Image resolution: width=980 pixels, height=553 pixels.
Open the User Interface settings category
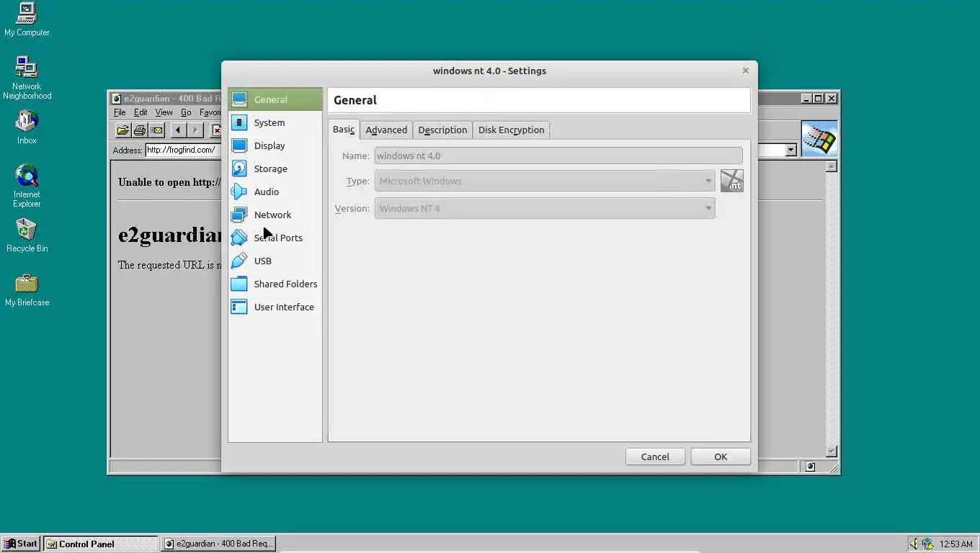coord(275,307)
